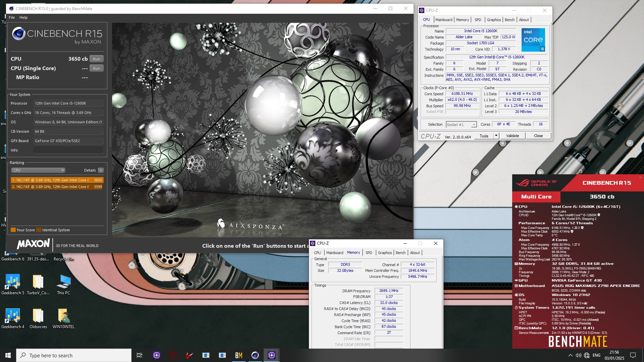Open the Ranking CPU dropdown
This screenshot has height=362, width=644.
coord(38,170)
